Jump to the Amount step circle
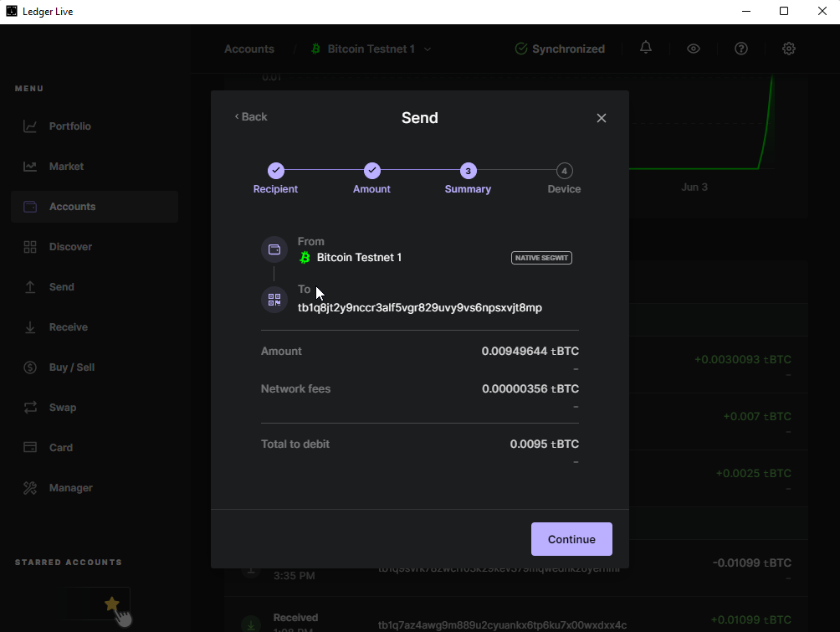 click(372, 171)
